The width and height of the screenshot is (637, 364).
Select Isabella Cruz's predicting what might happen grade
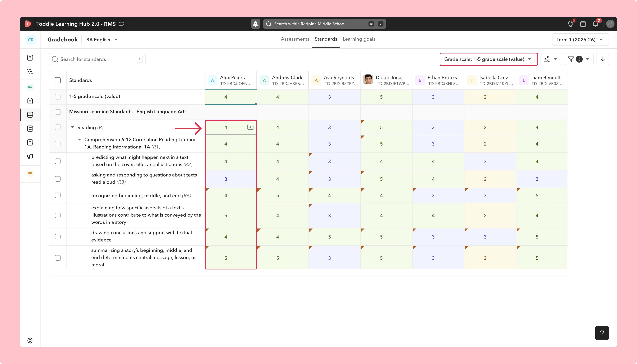tap(490, 161)
